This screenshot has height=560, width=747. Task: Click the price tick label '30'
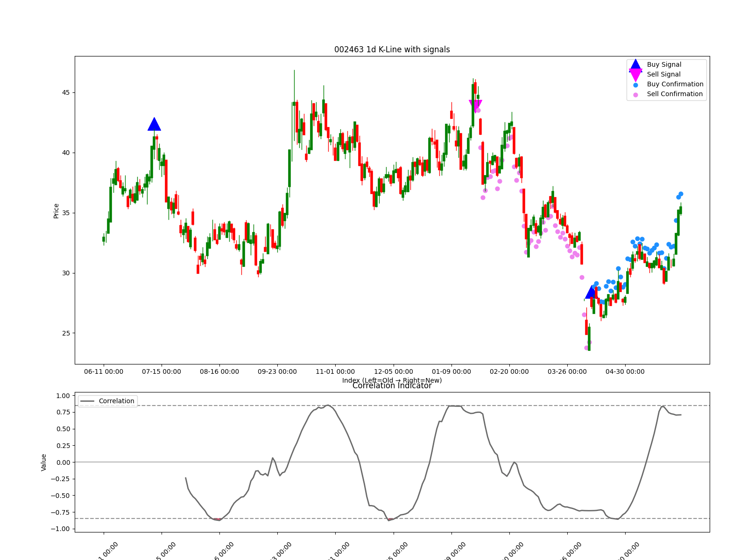65,273
